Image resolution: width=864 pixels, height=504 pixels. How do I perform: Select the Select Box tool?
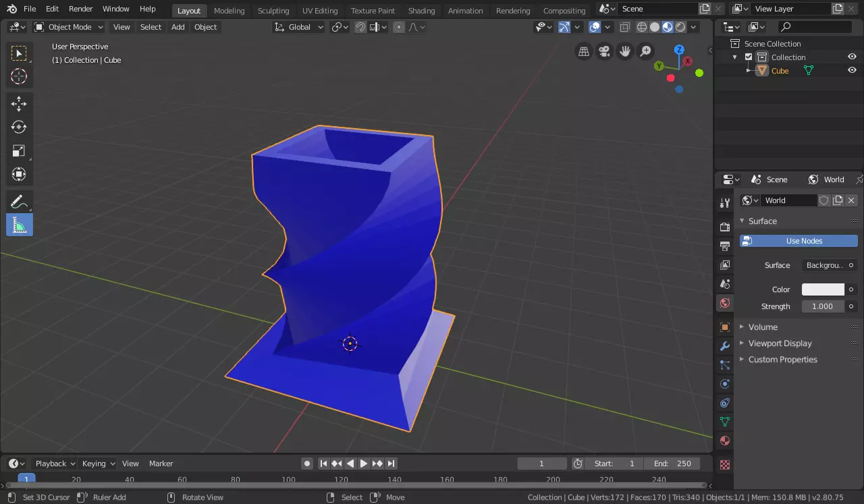click(19, 53)
